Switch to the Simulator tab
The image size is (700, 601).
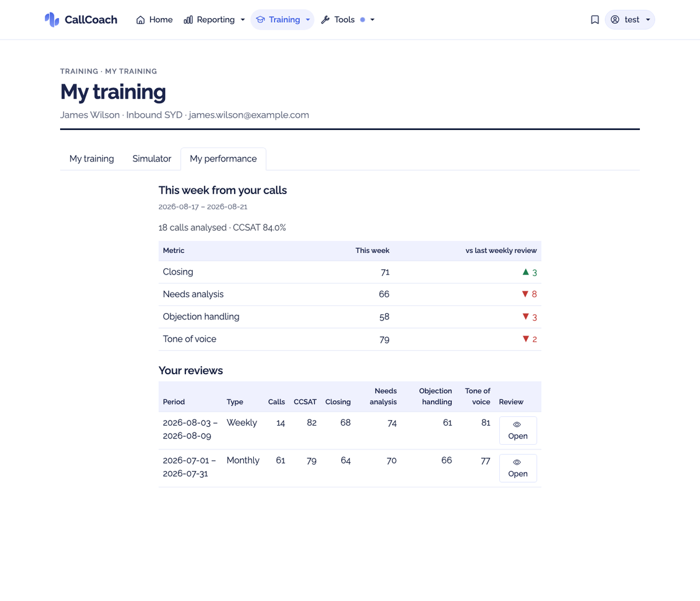152,159
